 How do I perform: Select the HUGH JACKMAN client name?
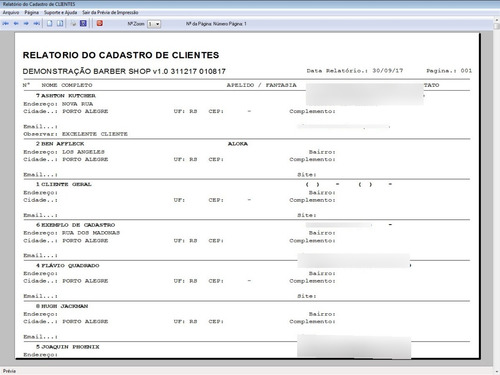point(65,306)
